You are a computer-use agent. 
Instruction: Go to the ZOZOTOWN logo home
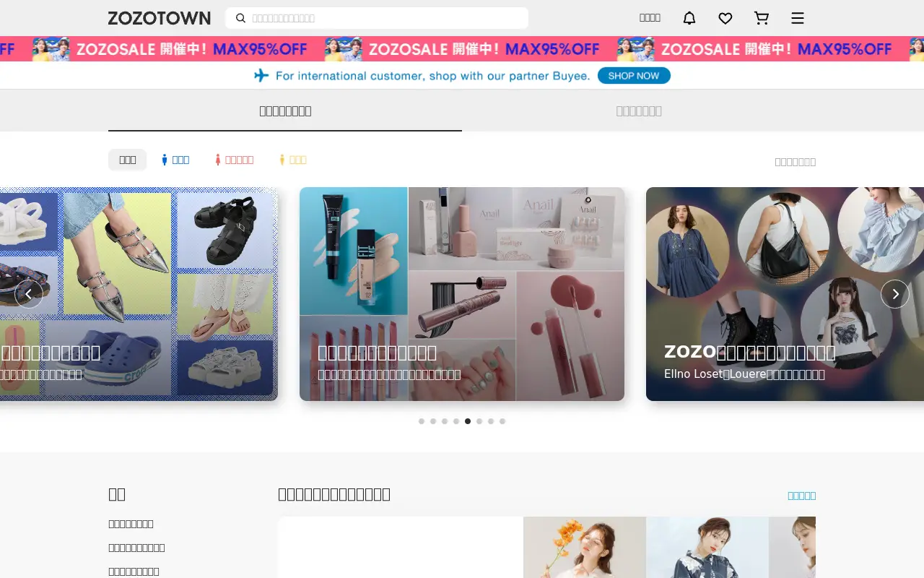(160, 18)
